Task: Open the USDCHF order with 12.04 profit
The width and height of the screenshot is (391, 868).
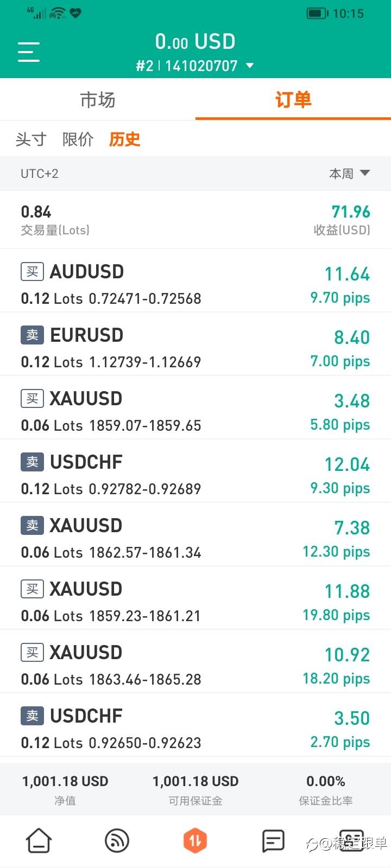Action: point(195,471)
